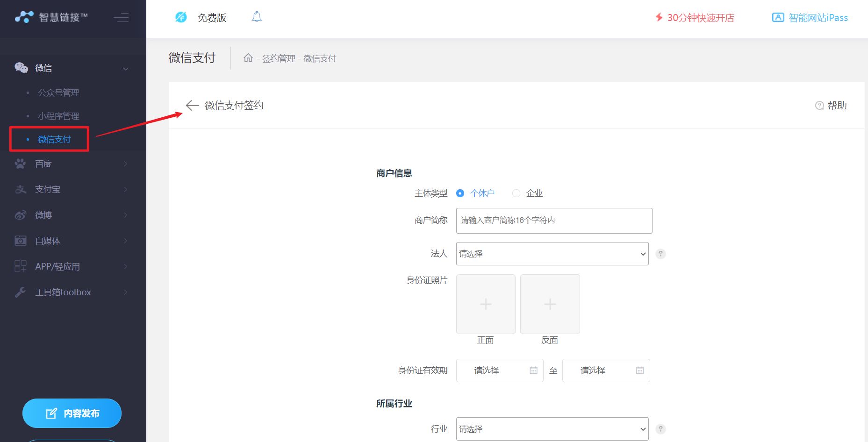The height and width of the screenshot is (442, 868).
Task: Select the 企业 radio button
Action: tap(516, 193)
